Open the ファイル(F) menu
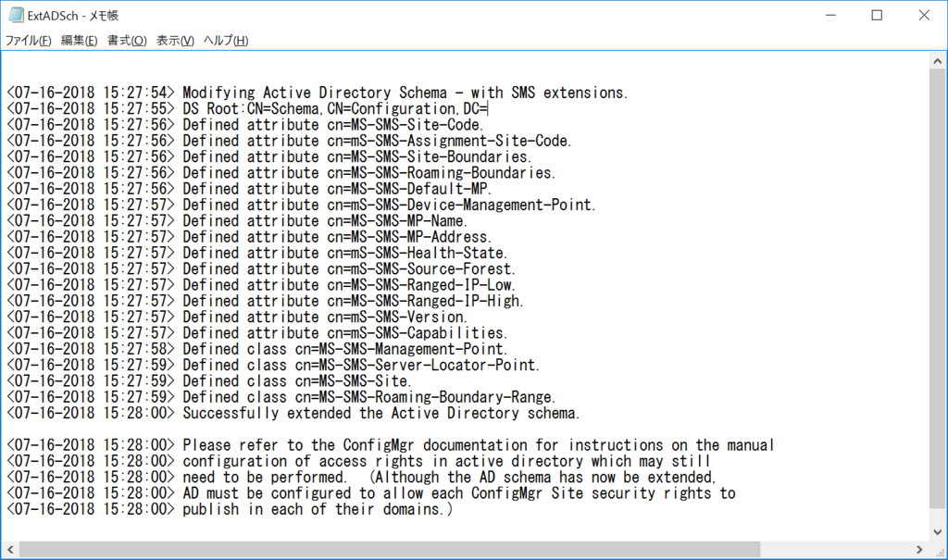 [x=28, y=41]
